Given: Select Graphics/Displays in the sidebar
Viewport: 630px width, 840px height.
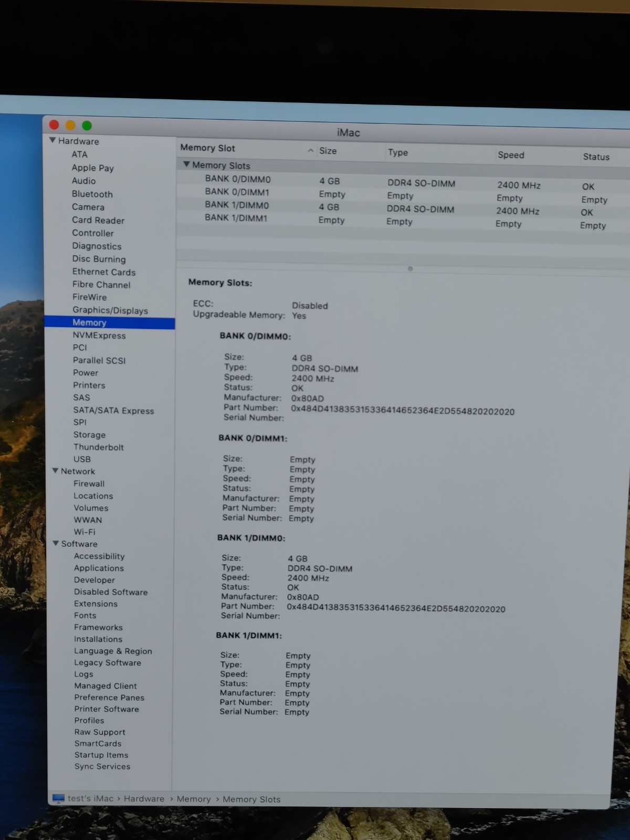Looking at the screenshot, I should (x=110, y=310).
